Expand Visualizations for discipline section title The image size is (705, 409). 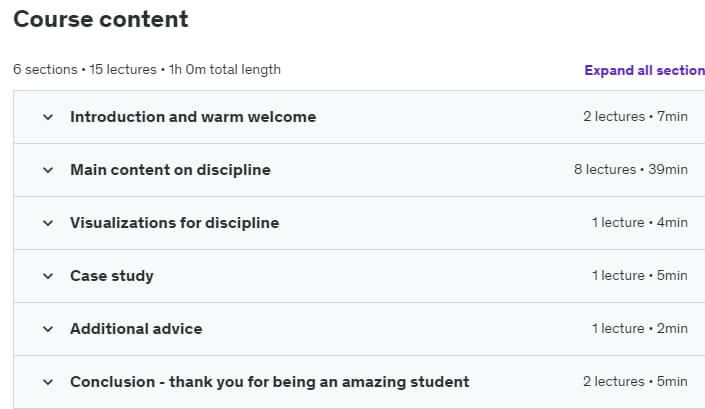click(174, 223)
